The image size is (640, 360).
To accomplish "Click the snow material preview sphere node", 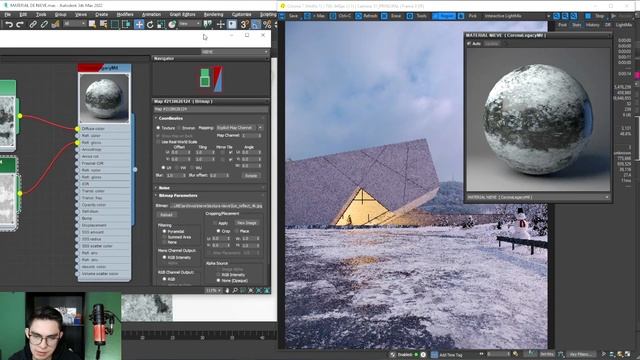I will (x=104, y=98).
